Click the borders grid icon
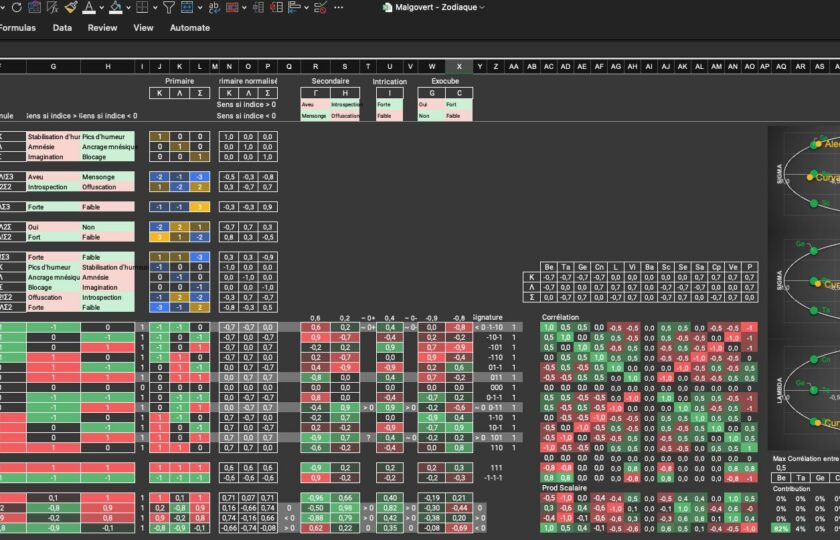 click(x=142, y=7)
